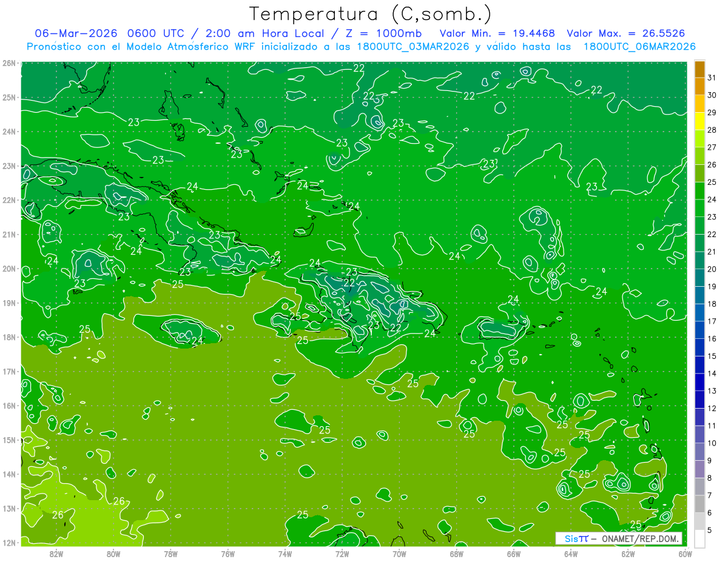Click the '78W' longitude label

(170, 554)
